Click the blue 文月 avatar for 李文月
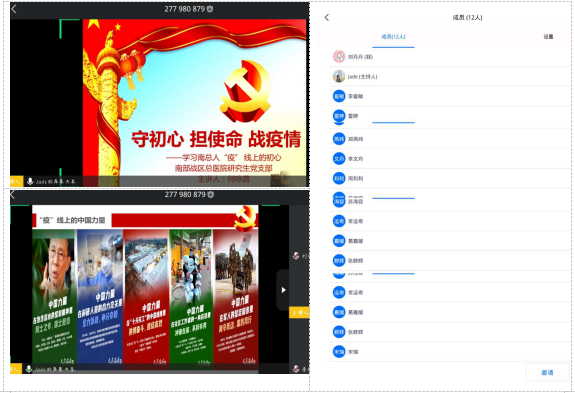The width and height of the screenshot is (575, 393). click(x=339, y=159)
